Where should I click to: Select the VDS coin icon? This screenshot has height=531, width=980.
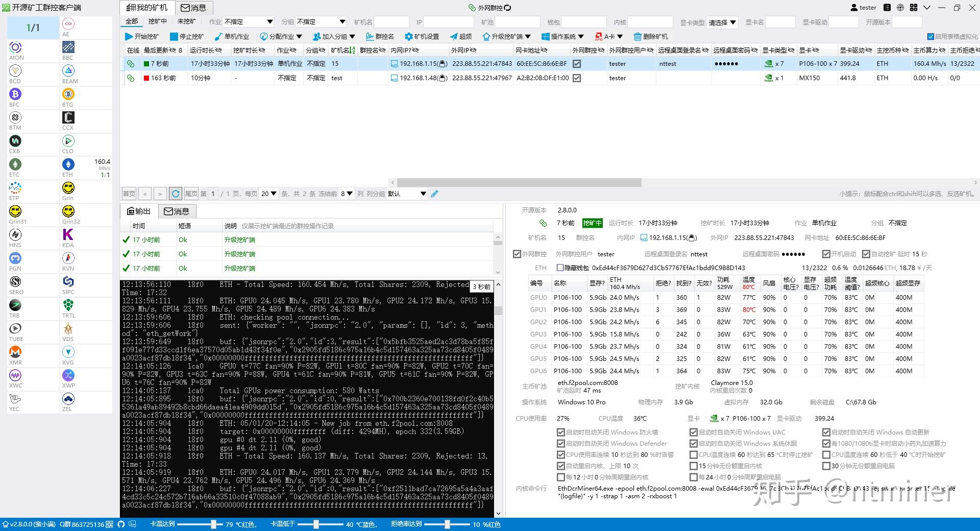[x=68, y=328]
